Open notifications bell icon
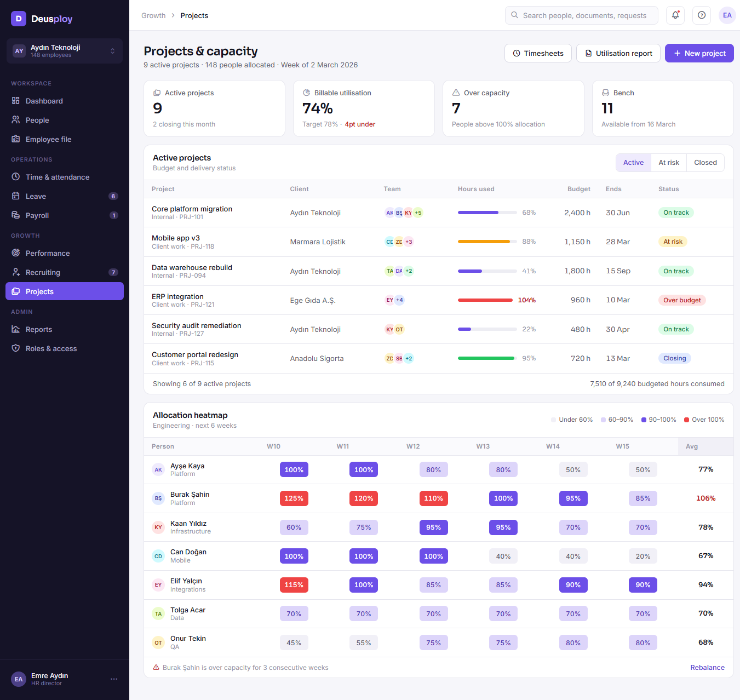The height and width of the screenshot is (700, 740). click(675, 15)
